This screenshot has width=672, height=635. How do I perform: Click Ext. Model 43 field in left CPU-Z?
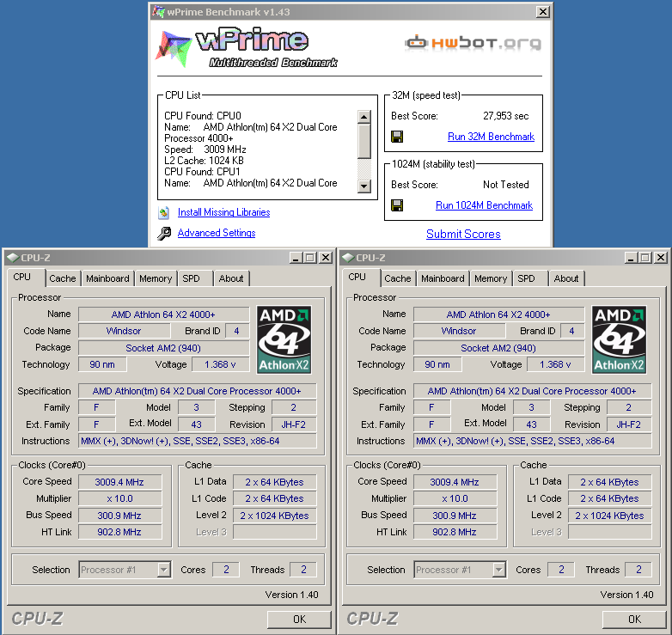tap(196, 424)
